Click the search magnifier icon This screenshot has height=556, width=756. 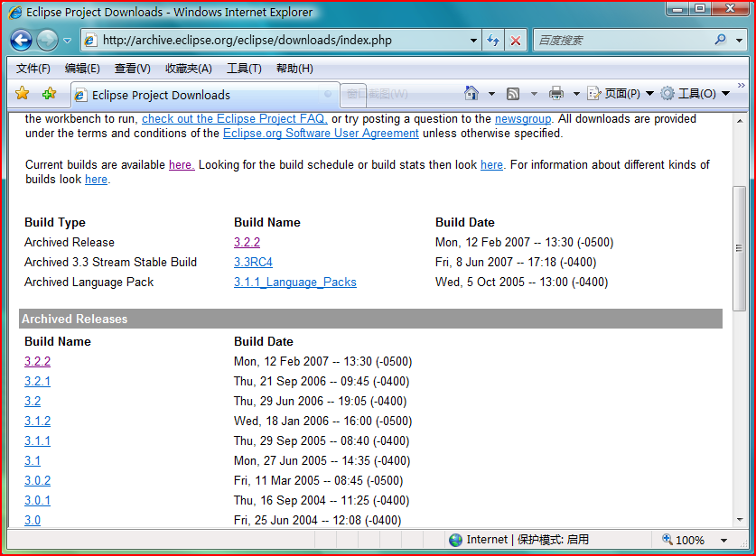point(721,40)
